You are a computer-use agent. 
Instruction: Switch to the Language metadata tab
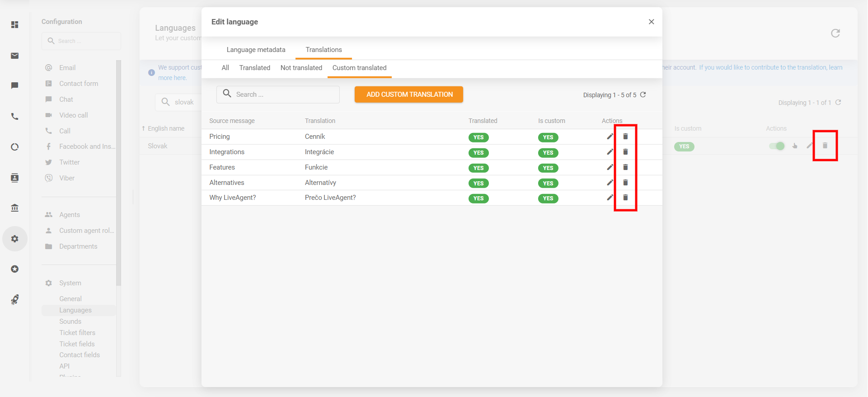[256, 50]
